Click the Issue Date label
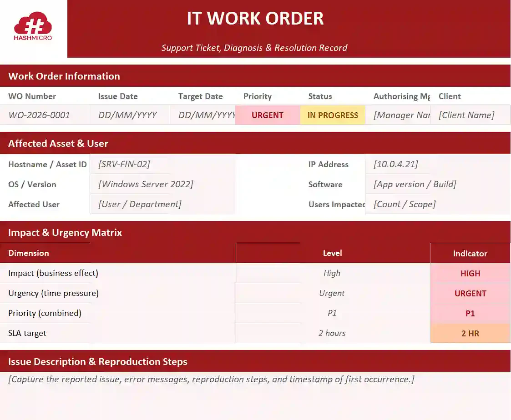The height and width of the screenshot is (420, 511). pyautogui.click(x=118, y=96)
